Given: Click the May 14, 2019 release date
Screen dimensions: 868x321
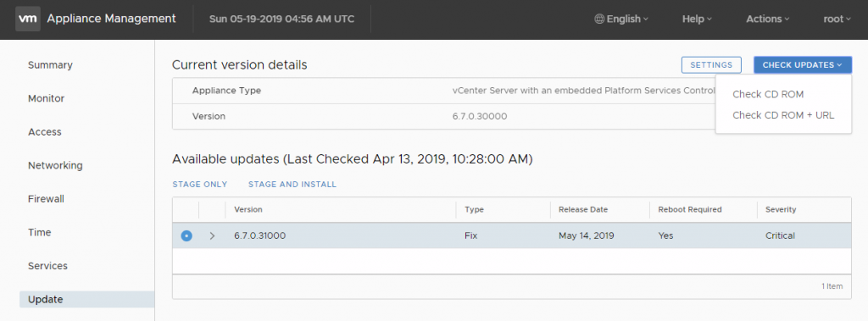Looking at the screenshot, I should (x=587, y=235).
